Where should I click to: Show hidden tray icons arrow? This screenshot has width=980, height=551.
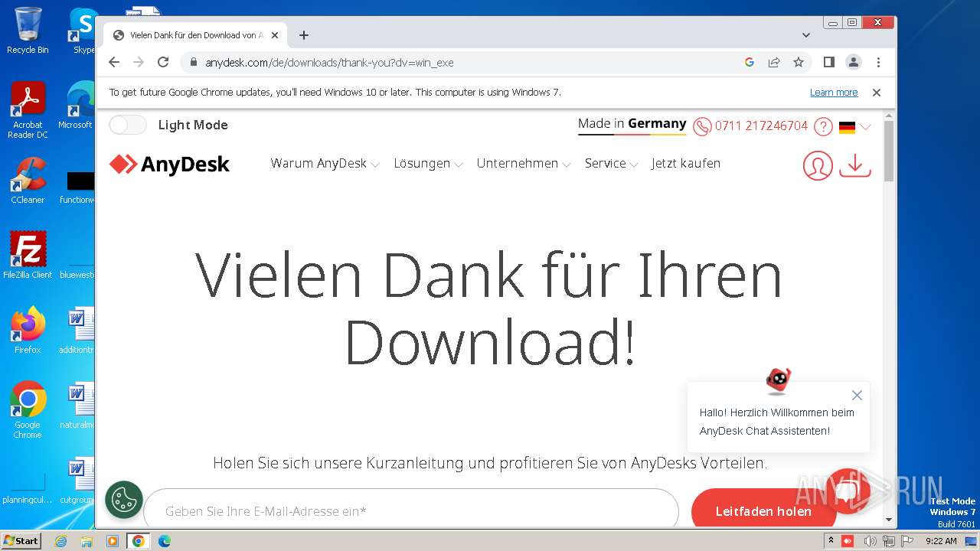point(831,541)
